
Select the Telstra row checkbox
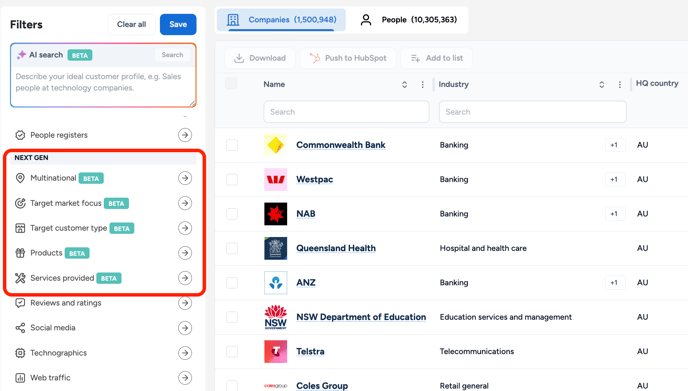232,352
